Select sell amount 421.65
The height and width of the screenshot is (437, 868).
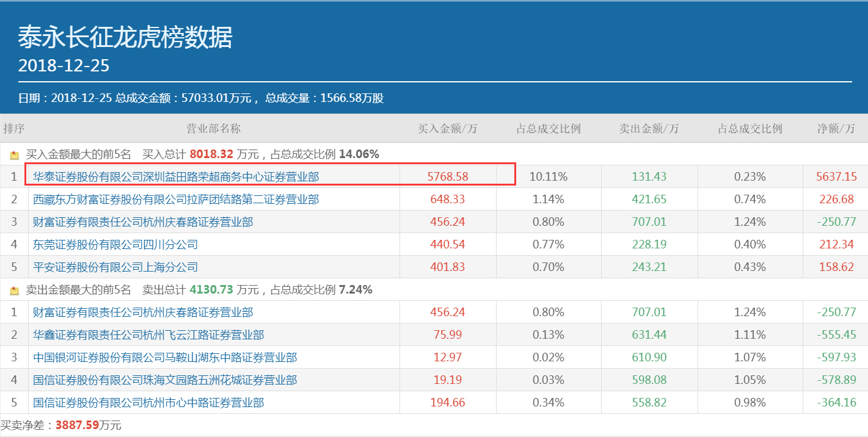tap(649, 200)
